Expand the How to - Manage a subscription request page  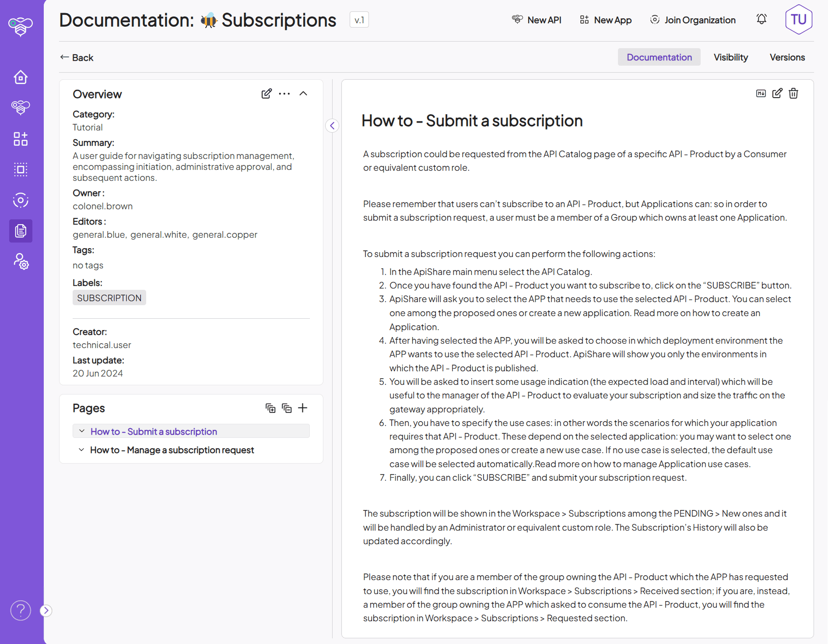(x=81, y=450)
